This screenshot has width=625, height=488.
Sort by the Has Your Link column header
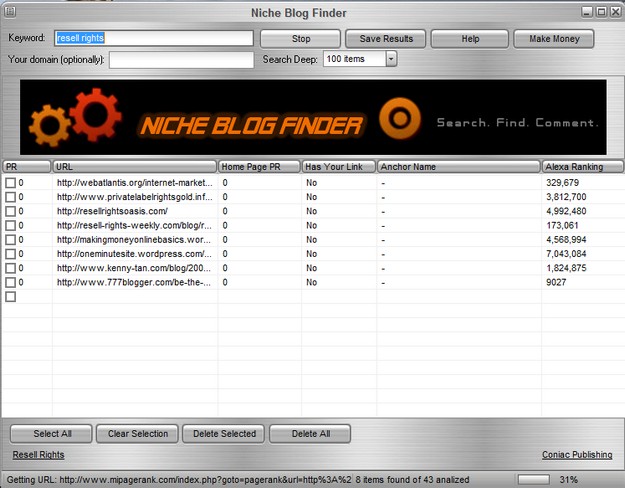(338, 167)
